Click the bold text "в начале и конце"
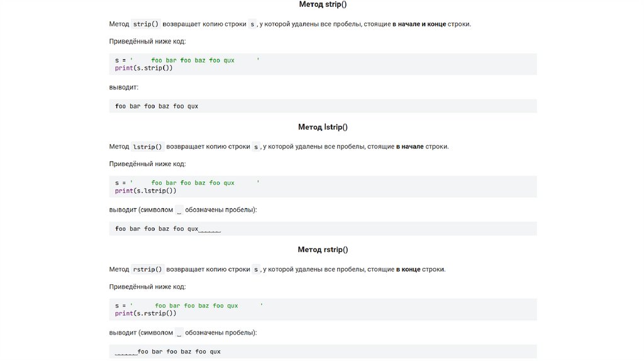Screen dimensions: 644x361 pos(419,24)
